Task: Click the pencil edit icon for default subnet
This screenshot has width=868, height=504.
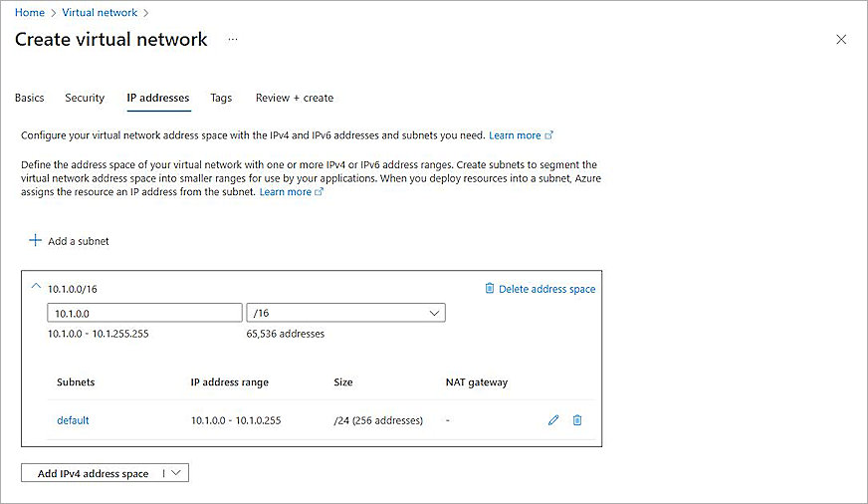Action: pyautogui.click(x=553, y=420)
